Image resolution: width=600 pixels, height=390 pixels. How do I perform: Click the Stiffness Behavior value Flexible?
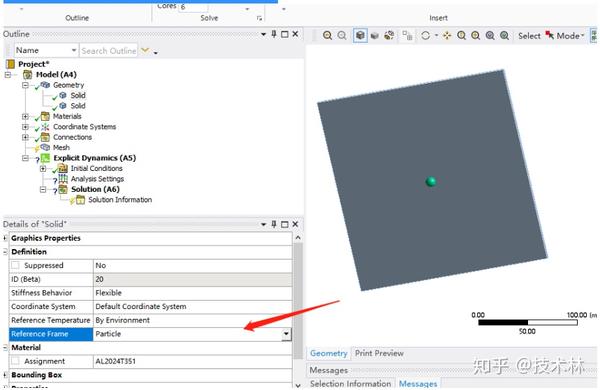tap(192, 293)
